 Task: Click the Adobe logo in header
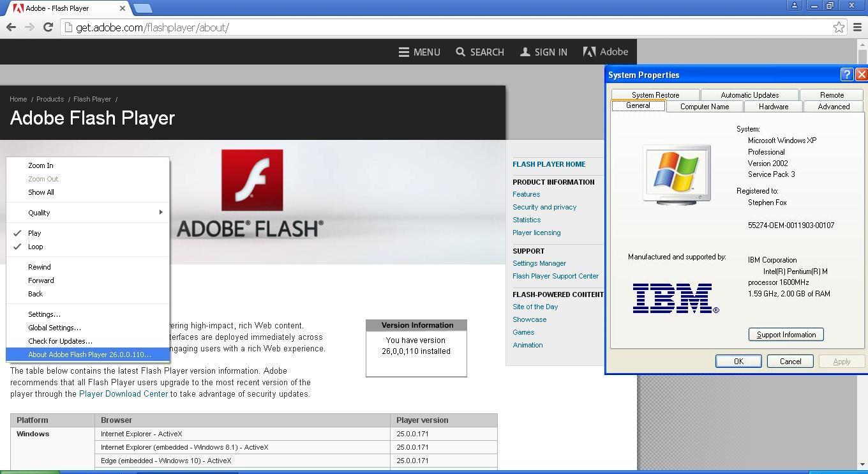coord(605,52)
